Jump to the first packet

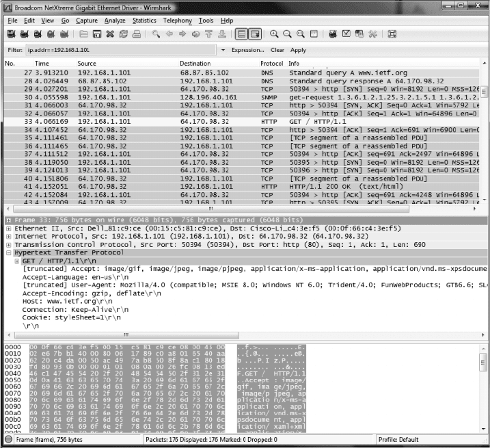pyautogui.click(x=208, y=34)
